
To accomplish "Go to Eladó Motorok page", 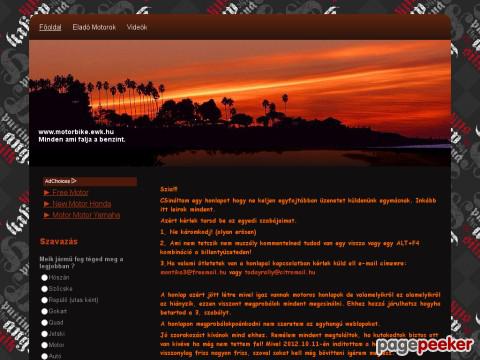I will 94,27.
